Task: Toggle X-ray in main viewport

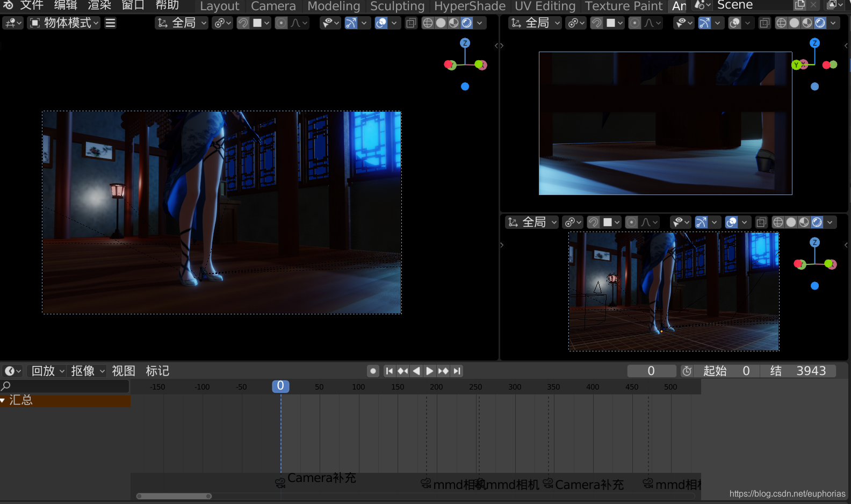Action: 411,23
